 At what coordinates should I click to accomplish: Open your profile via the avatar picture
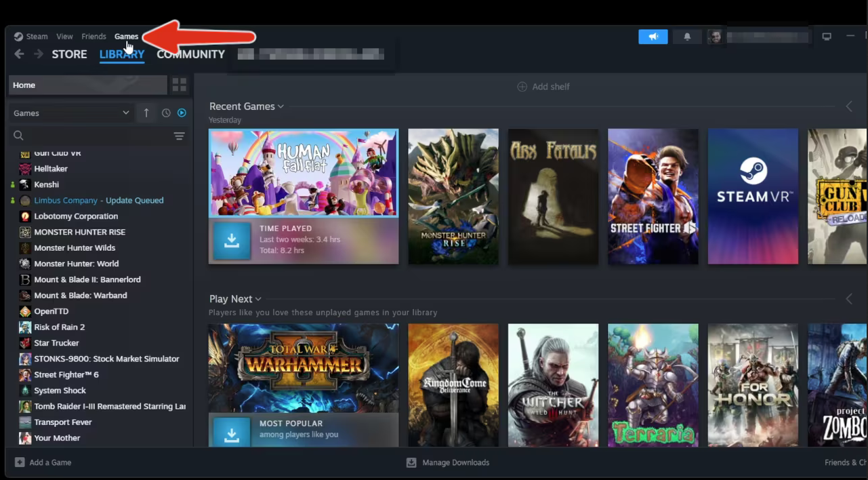716,37
